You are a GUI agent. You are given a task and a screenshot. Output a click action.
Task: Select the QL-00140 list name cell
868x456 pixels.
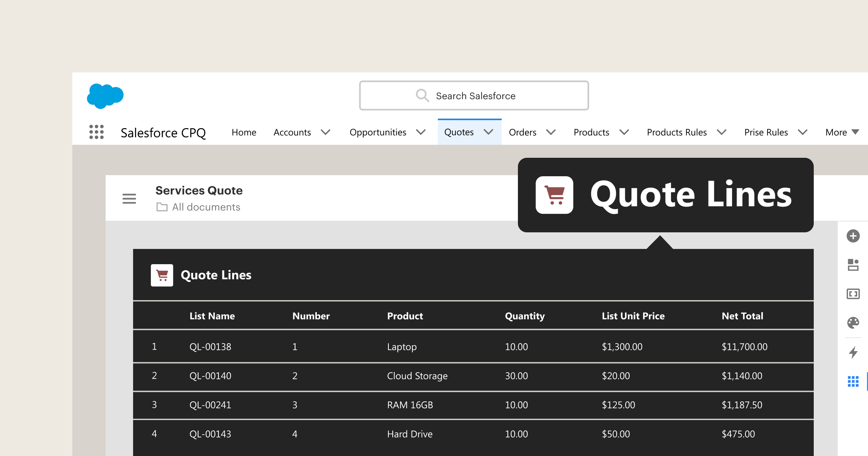pos(210,376)
